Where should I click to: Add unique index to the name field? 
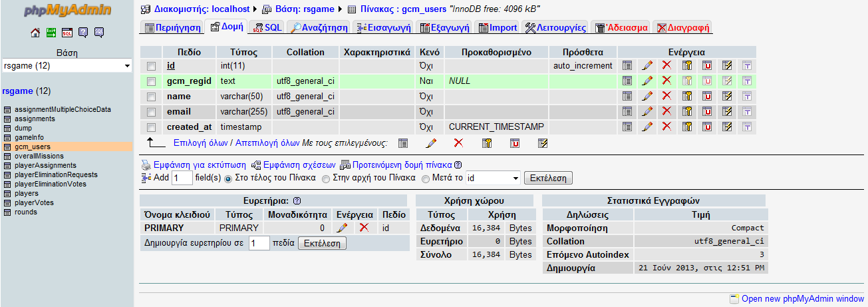tap(707, 96)
